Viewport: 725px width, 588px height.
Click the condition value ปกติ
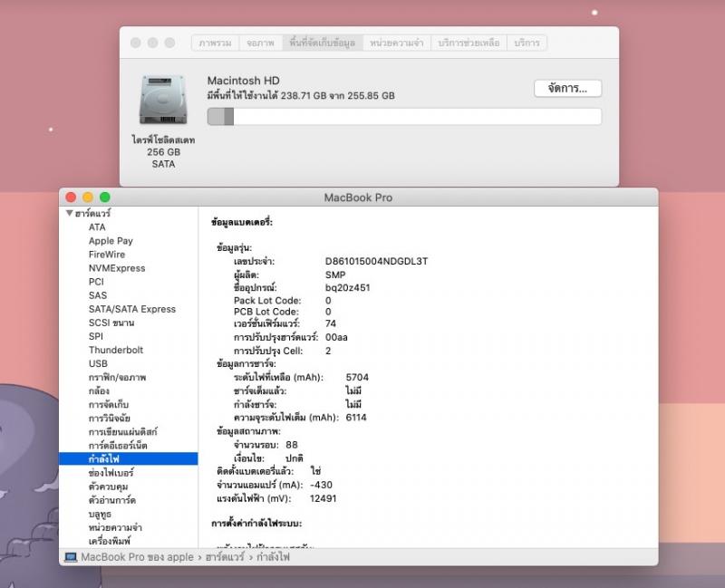[294, 458]
